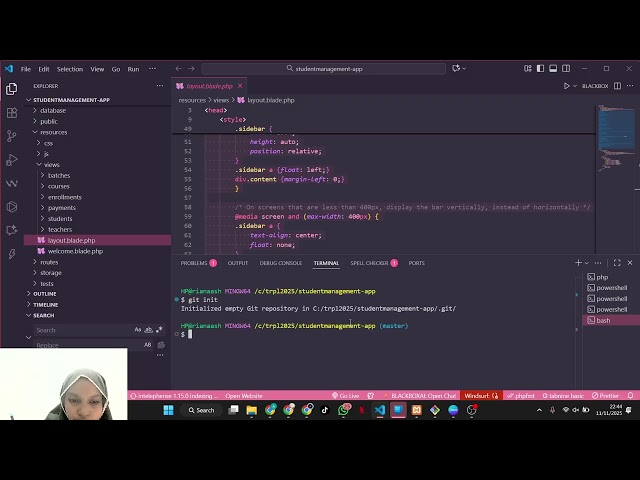640x480 pixels.
Task: Toggle the bottom panel layout icon
Action: click(553, 68)
